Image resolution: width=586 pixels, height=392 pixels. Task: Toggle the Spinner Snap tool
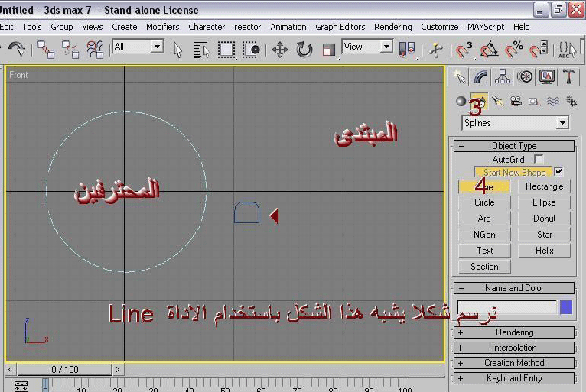[x=539, y=50]
